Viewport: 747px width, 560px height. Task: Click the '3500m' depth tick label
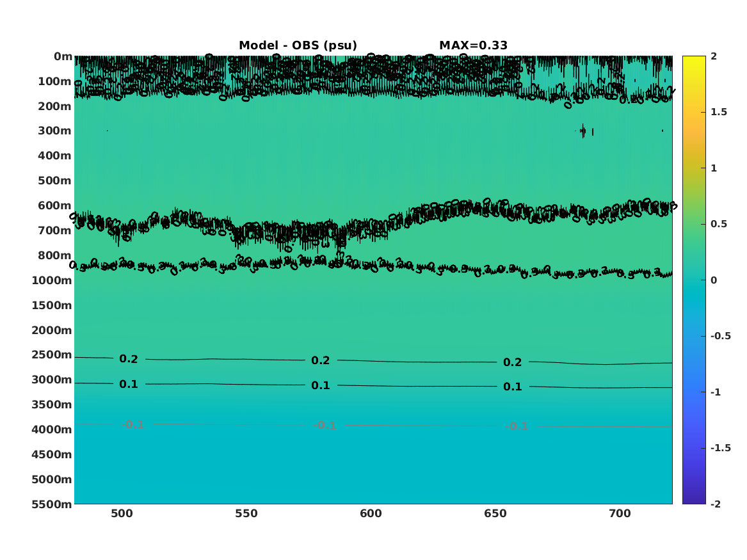(x=52, y=404)
